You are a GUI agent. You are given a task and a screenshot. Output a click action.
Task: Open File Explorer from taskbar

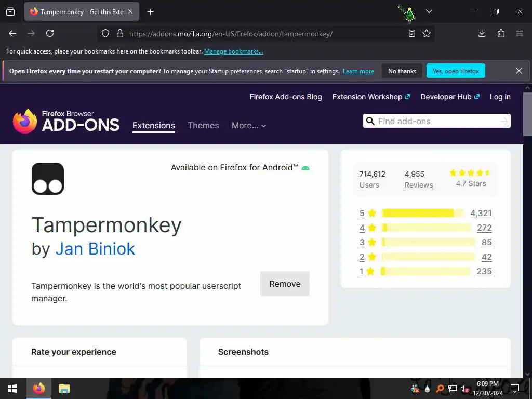(x=64, y=389)
